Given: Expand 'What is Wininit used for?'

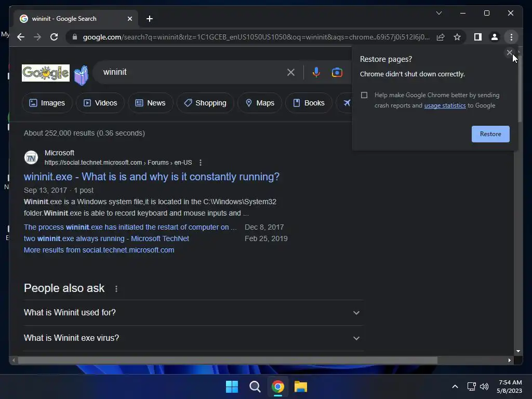Looking at the screenshot, I should [x=193, y=312].
